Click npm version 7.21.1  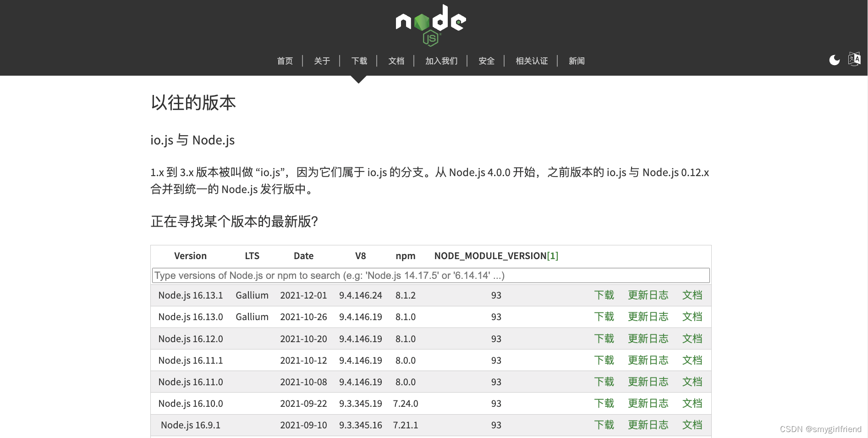(x=406, y=425)
